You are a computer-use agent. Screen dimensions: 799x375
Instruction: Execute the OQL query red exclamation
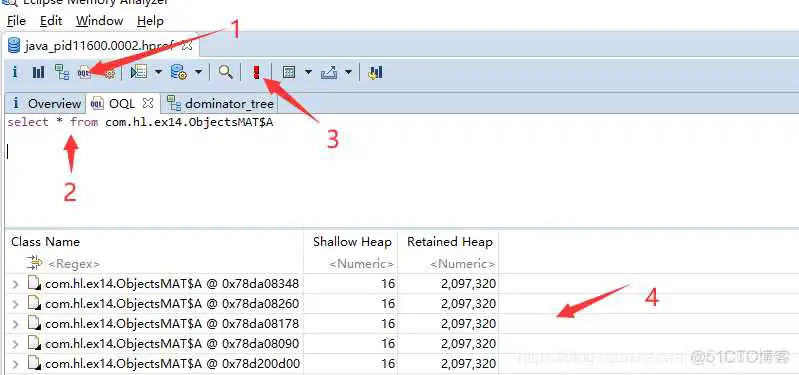point(256,72)
